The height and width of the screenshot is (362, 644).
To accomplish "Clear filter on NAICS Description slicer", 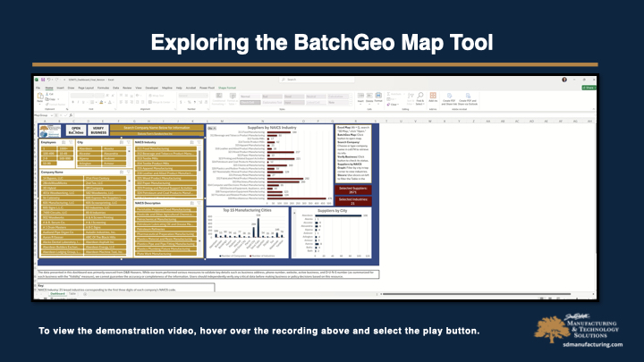I will (199, 203).
